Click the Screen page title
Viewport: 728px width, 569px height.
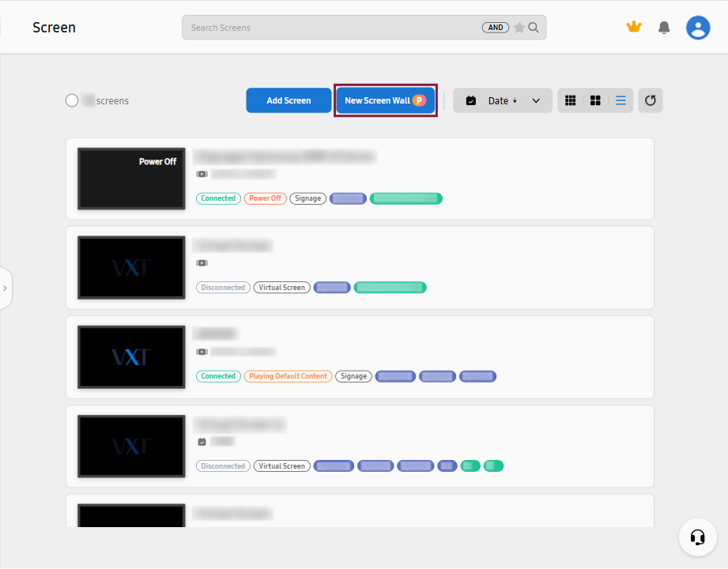pos(54,28)
